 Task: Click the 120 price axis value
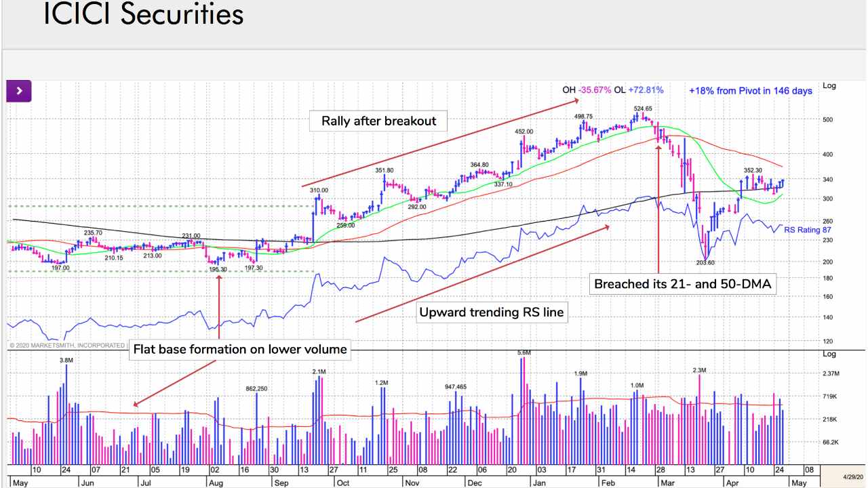pyautogui.click(x=828, y=342)
